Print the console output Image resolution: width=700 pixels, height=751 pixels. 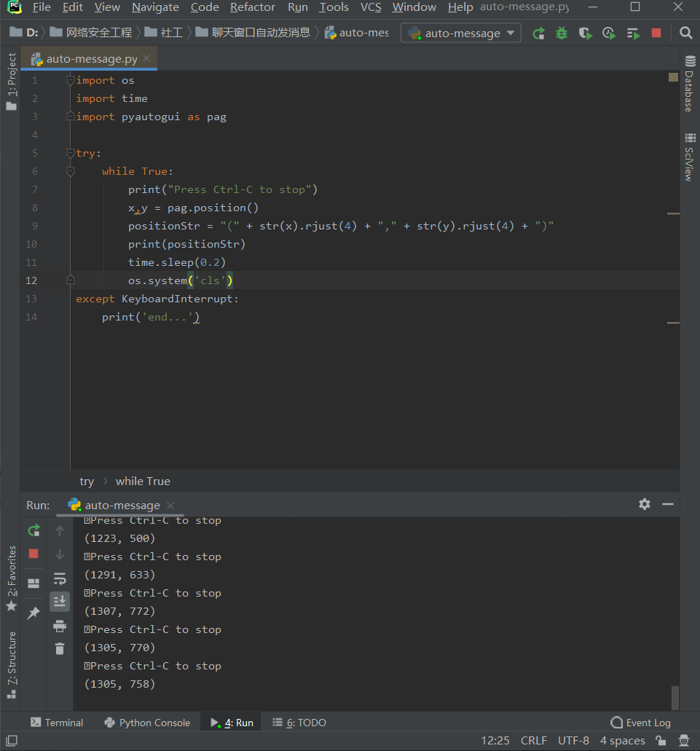[x=60, y=626]
